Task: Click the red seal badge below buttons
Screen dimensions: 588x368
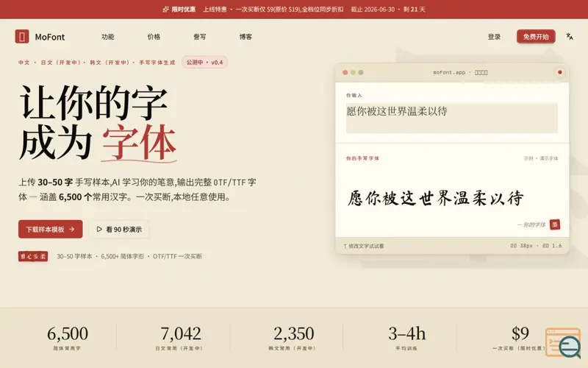Action: [33, 256]
